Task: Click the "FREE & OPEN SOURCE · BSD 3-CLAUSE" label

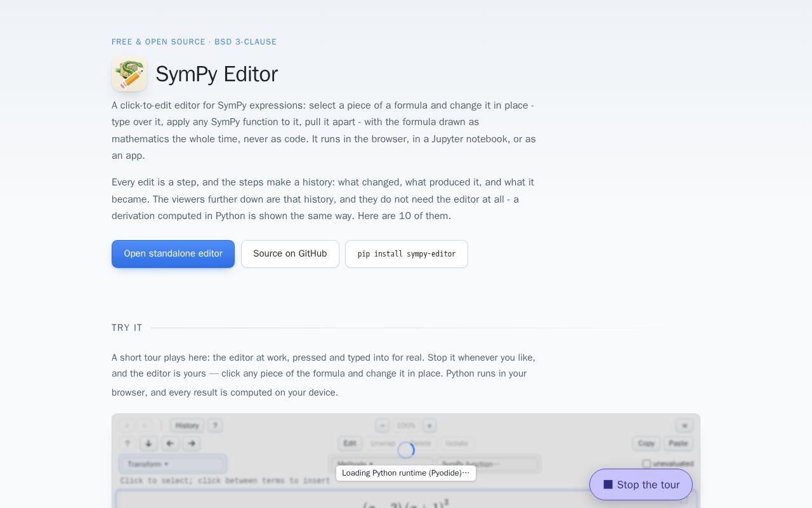Action: pyautogui.click(x=194, y=42)
